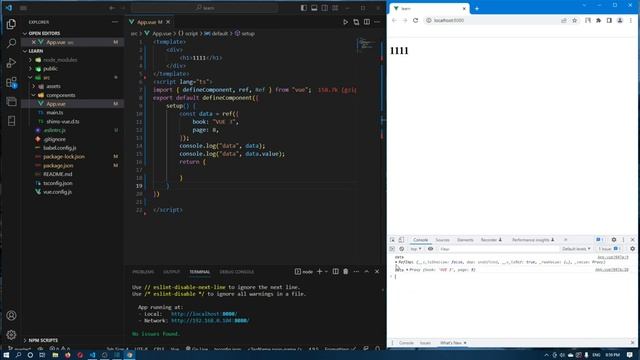Image resolution: width=640 pixels, height=360 pixels.
Task: Open the Local localhost:8080 link in terminal
Action: (204, 314)
